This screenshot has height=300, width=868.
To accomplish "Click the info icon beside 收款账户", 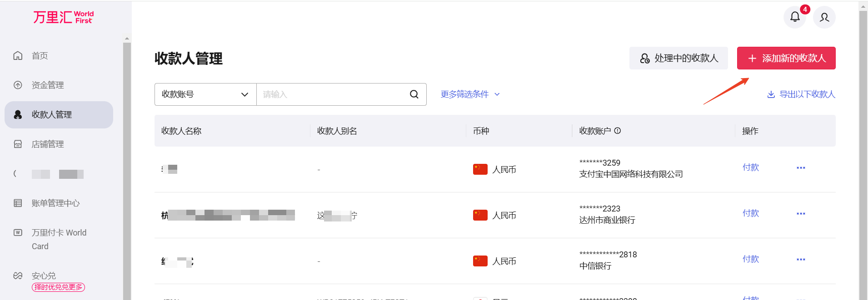I will (618, 131).
